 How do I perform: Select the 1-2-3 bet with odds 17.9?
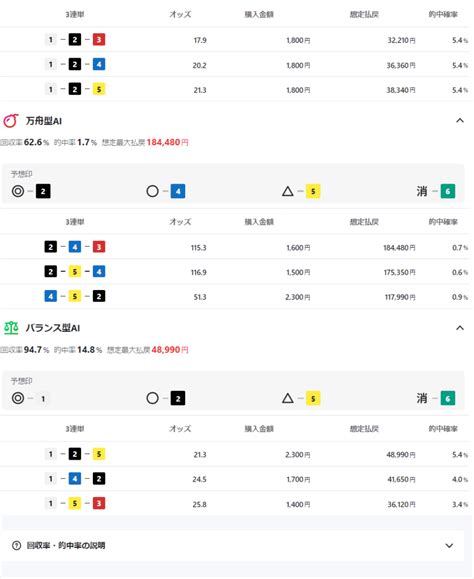[236, 40]
